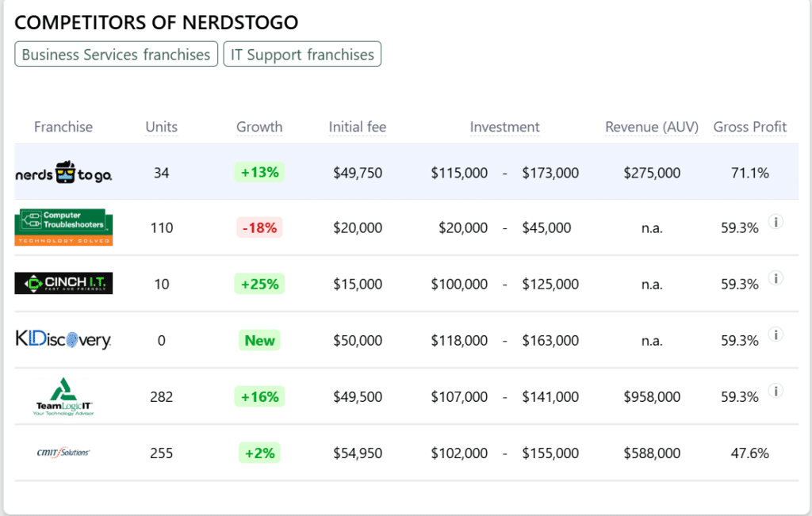The height and width of the screenshot is (516, 812).
Task: Click info icon in KLDiscovery row
Action: point(776,334)
